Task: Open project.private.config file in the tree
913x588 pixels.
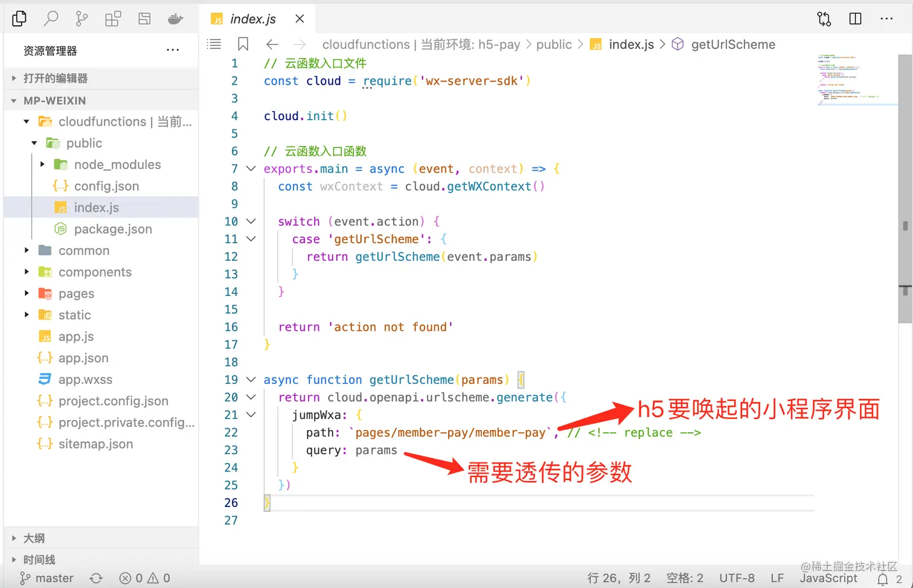Action: click(x=101, y=423)
